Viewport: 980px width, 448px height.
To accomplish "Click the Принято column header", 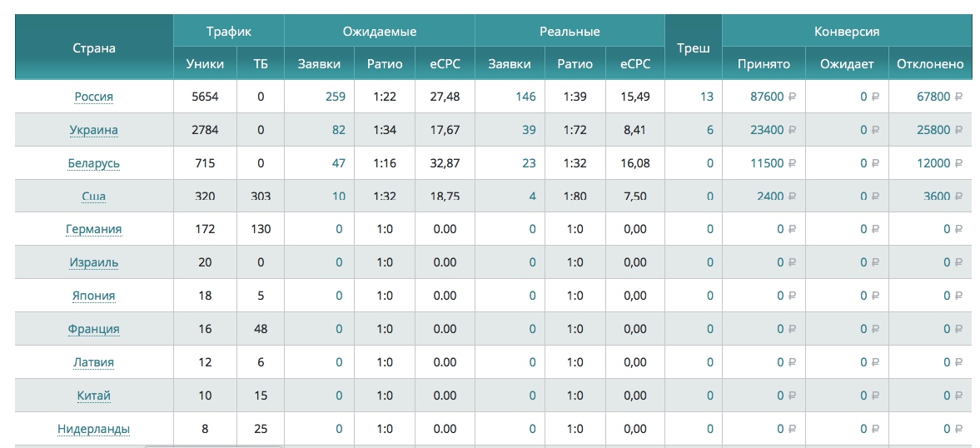I will pyautogui.click(x=764, y=64).
